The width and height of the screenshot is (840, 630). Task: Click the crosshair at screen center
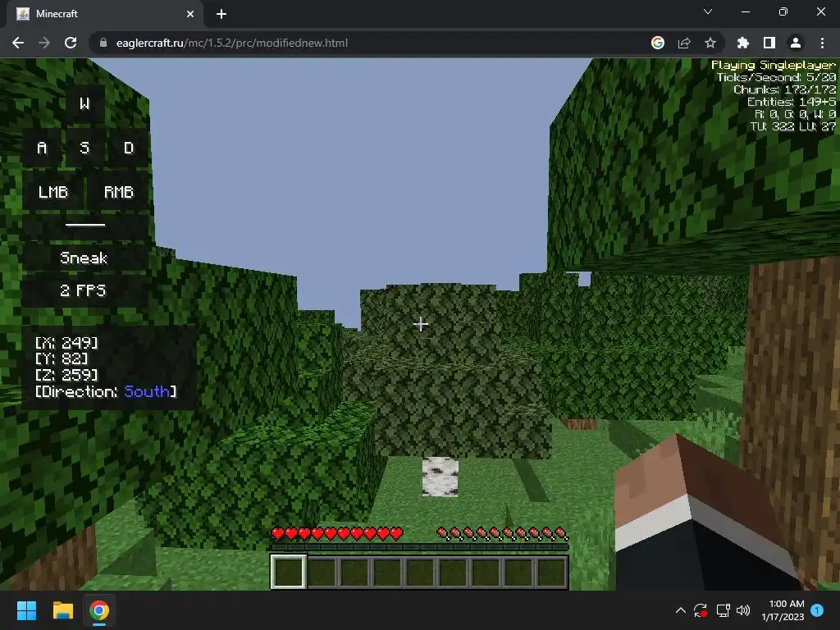(421, 324)
